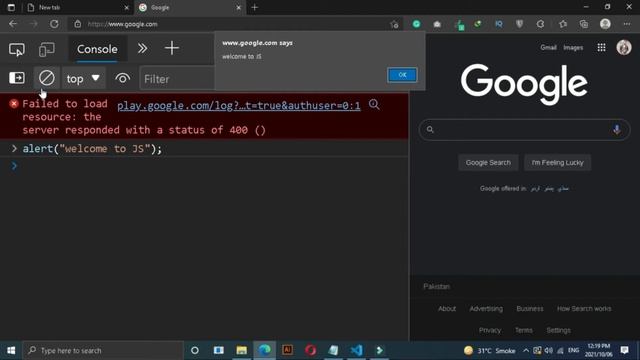Image resolution: width=640 pixels, height=360 pixels.
Task: Open the Advertising footer link
Action: (x=486, y=309)
